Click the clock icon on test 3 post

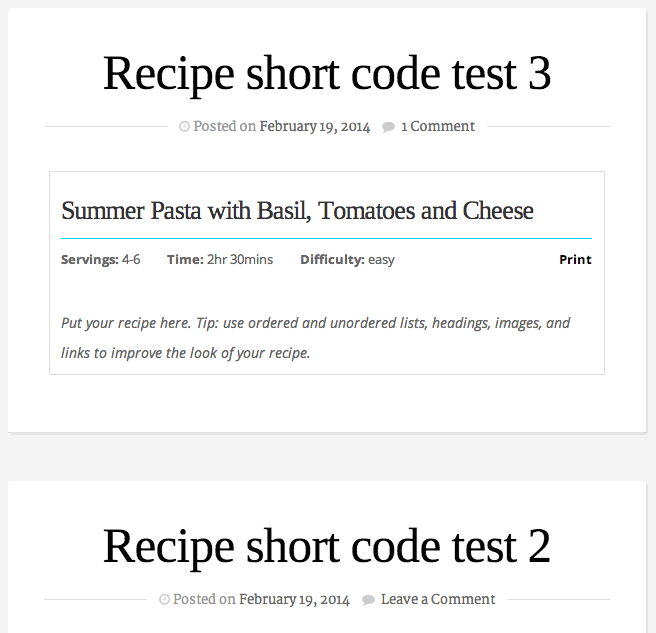[184, 127]
